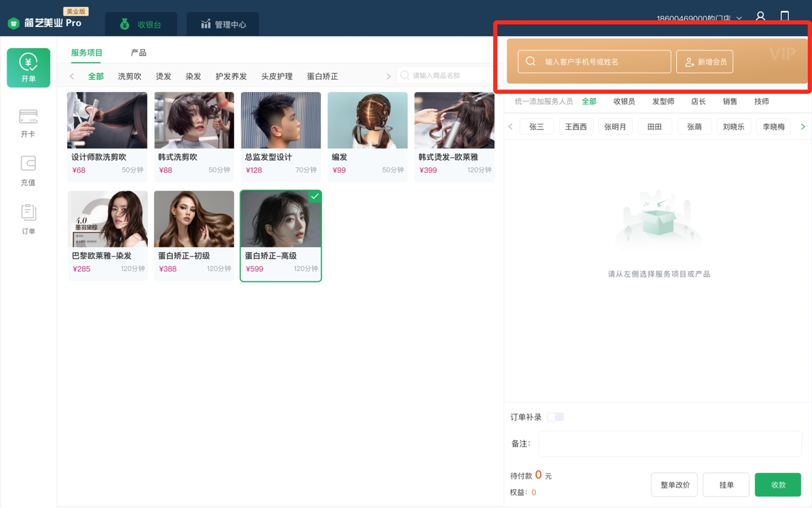Select 收银台 in the top navigation

(x=140, y=24)
